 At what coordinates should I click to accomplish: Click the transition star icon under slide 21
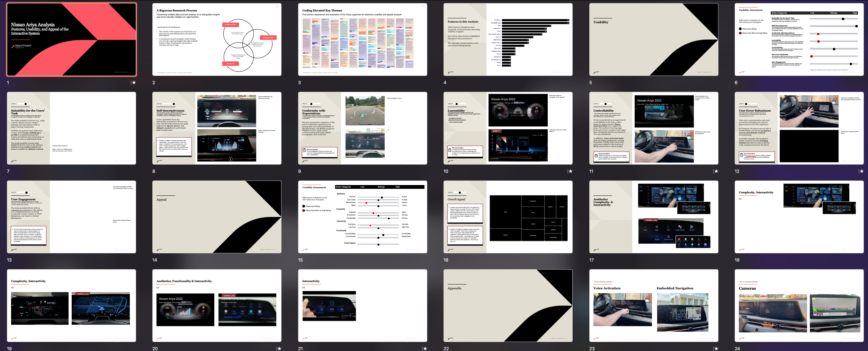424,349
